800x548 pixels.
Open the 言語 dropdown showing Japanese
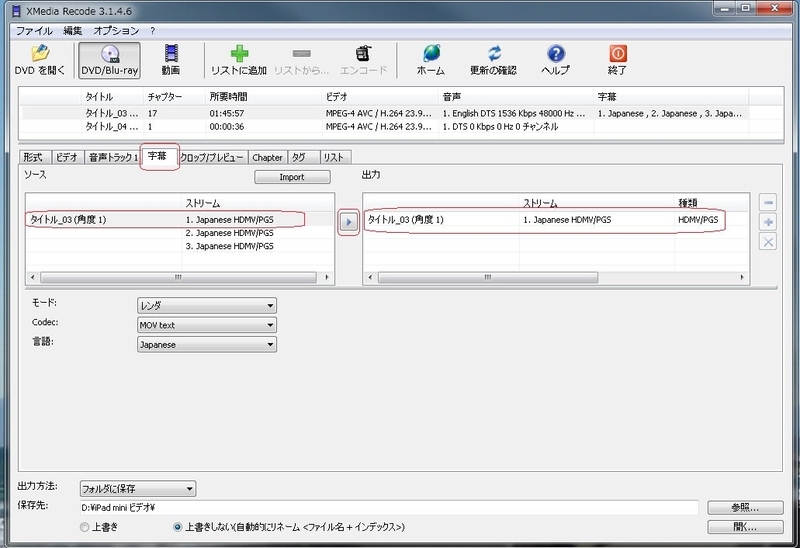[207, 344]
